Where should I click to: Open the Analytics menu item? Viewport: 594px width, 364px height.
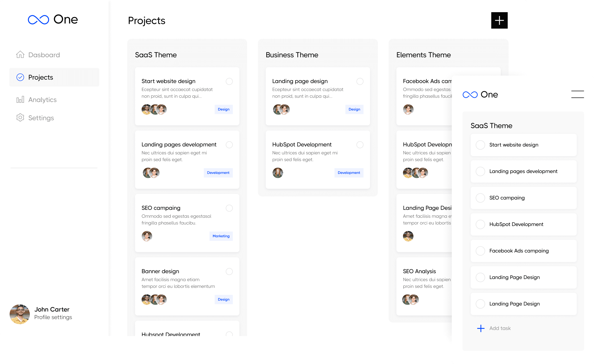[x=42, y=100]
